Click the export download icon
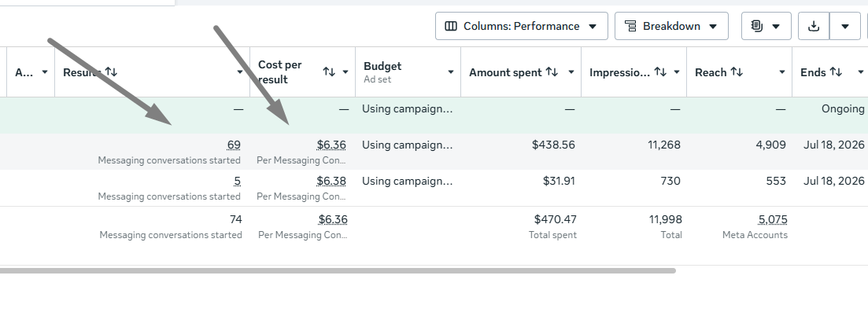 point(814,26)
